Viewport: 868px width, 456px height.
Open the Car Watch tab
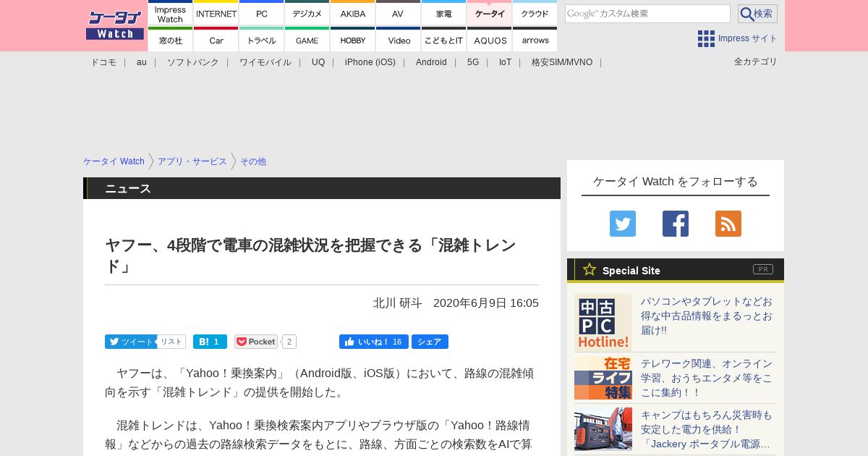tap(216, 40)
